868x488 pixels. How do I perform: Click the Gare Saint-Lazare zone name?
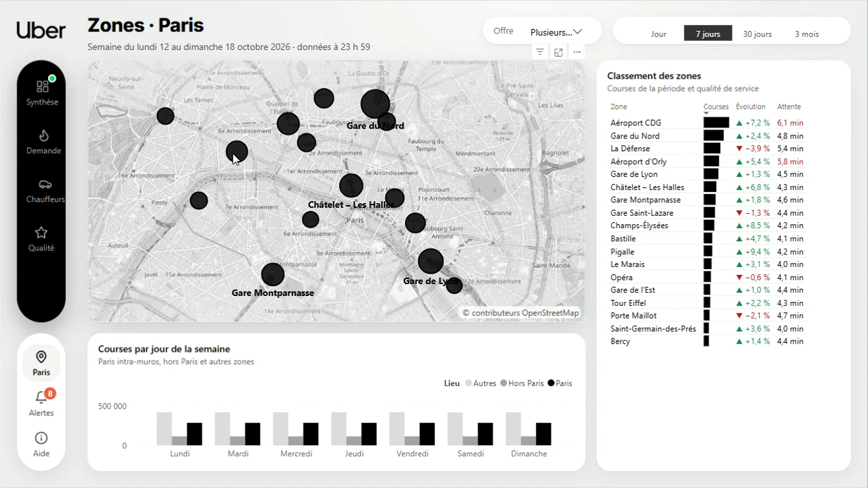643,213
